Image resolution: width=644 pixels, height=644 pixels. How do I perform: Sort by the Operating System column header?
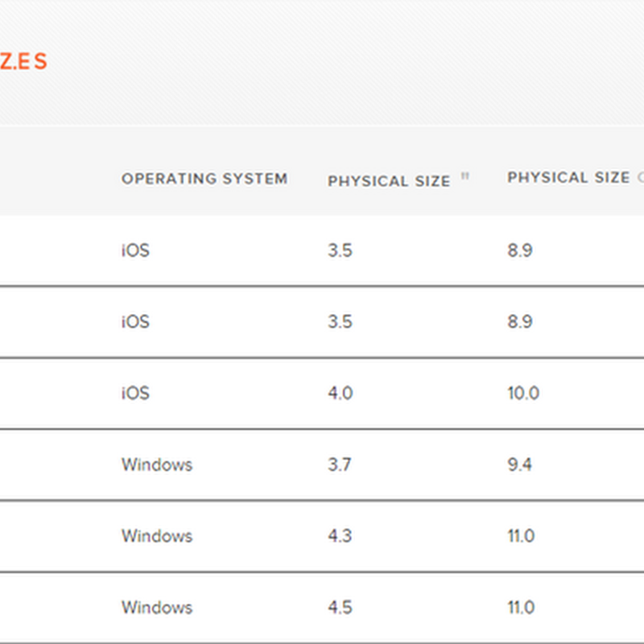(204, 179)
